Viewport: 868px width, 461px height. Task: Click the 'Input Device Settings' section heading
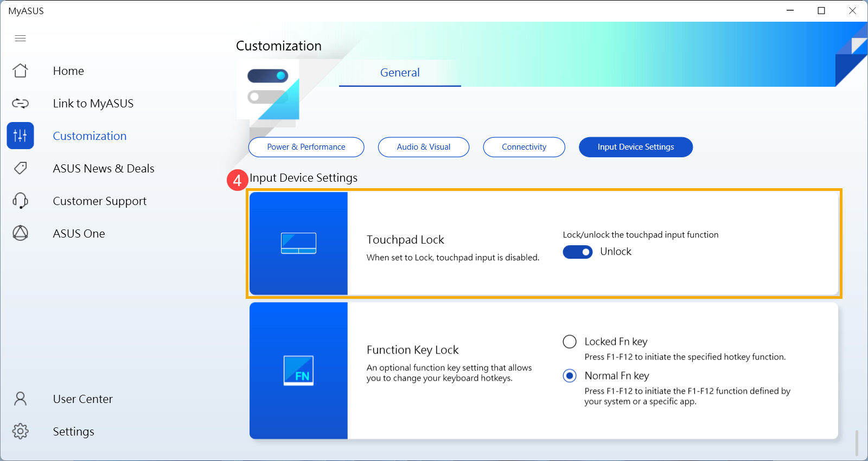(x=304, y=178)
